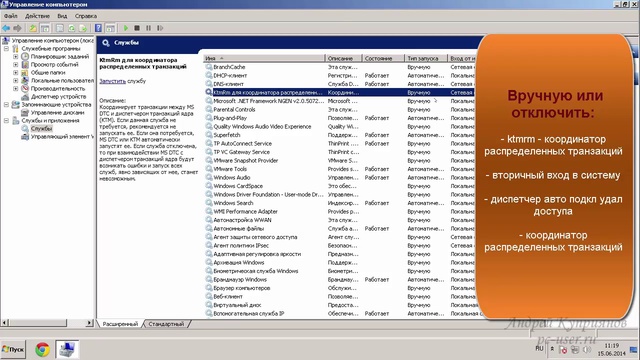Screen dimensions: 640x360
Task: Click the Computer Management taskbar button
Action: [x=67, y=349]
